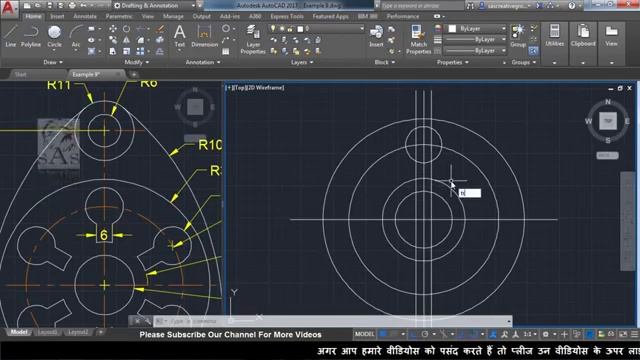Select the Rectangular Array tool

click(x=140, y=51)
